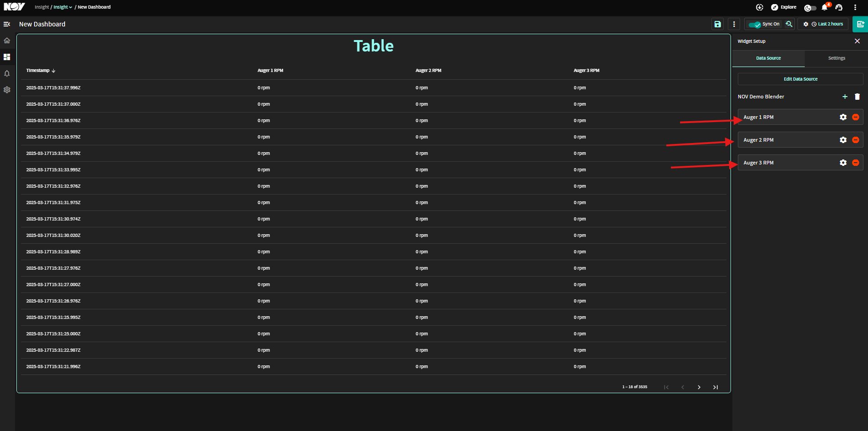This screenshot has width=868, height=431.
Task: Select row 2025-03-17T15:31:25.000Z
Action: pyautogui.click(x=373, y=334)
